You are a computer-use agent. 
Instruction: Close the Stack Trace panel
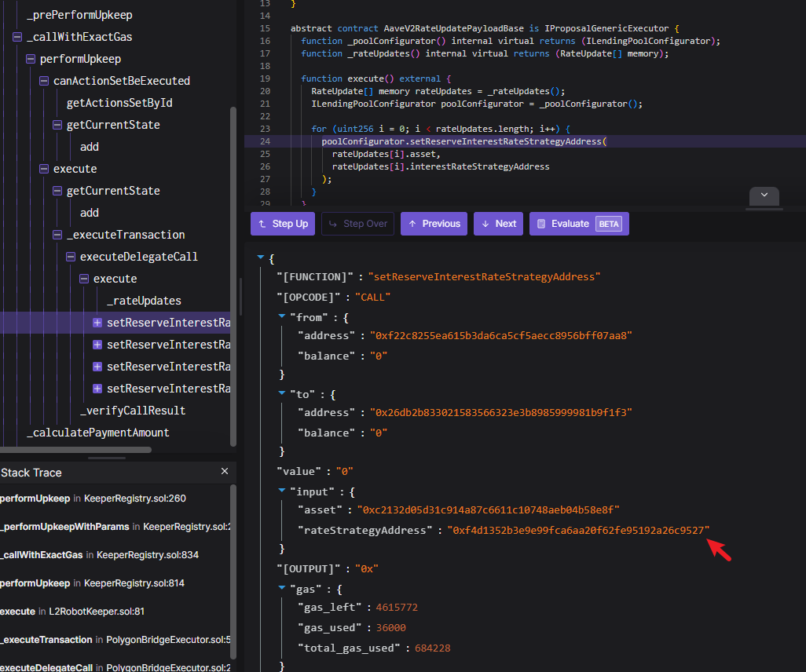coord(225,471)
